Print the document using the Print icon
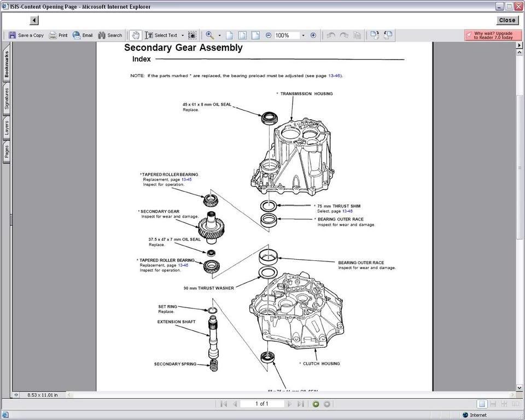The width and height of the screenshot is (525, 420). [58, 35]
